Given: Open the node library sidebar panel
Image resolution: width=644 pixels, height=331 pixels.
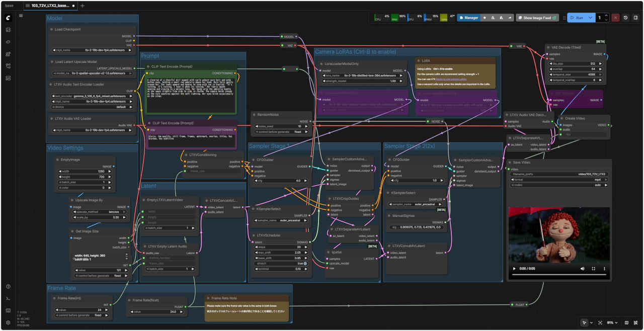Looking at the screenshot, I should (8, 42).
